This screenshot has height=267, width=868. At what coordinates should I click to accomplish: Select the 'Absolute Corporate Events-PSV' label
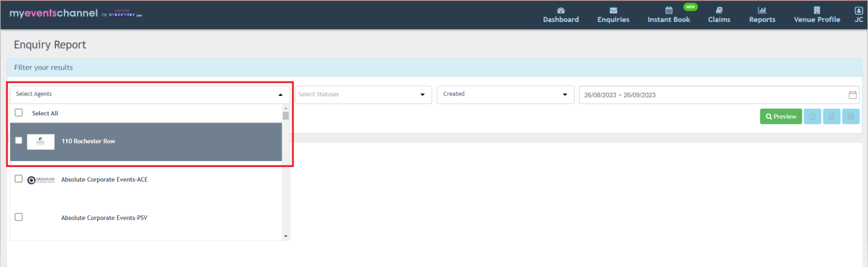[x=104, y=218]
